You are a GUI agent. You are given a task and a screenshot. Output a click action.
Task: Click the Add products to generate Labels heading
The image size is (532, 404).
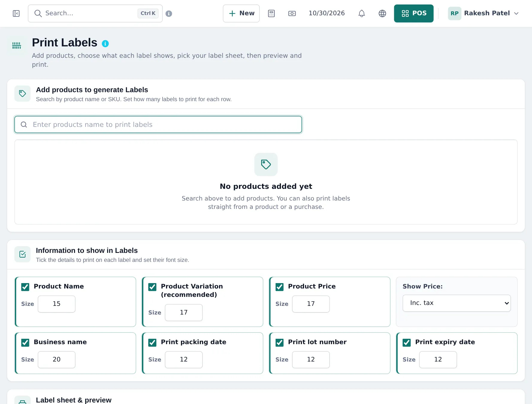click(x=92, y=90)
